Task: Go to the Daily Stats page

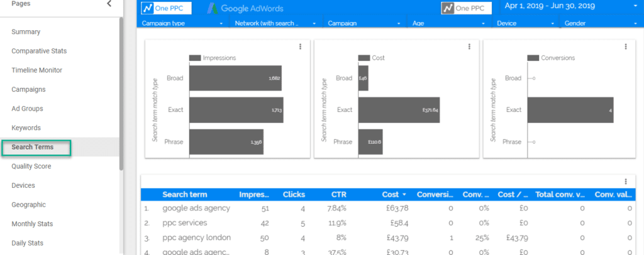Action: point(27,243)
